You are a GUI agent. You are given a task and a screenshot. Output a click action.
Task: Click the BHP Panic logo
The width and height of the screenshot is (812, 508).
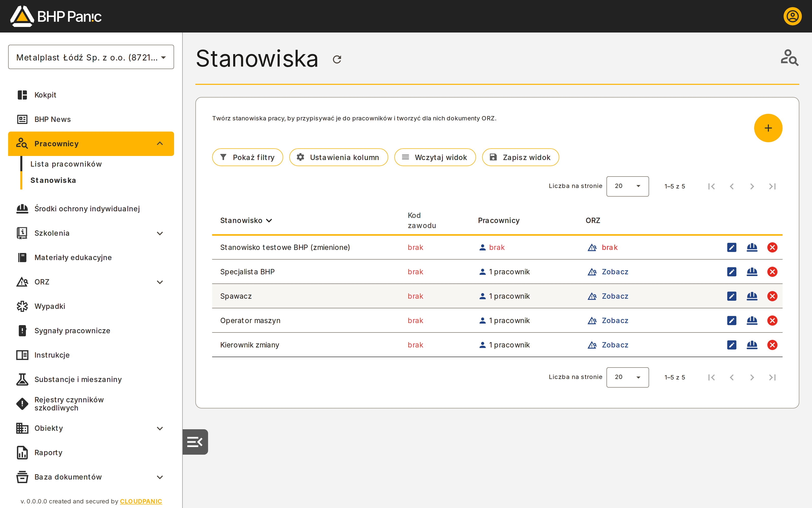click(x=56, y=16)
